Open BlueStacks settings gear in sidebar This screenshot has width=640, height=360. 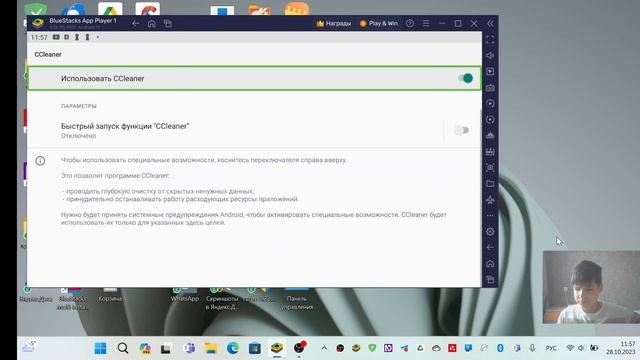(490, 231)
